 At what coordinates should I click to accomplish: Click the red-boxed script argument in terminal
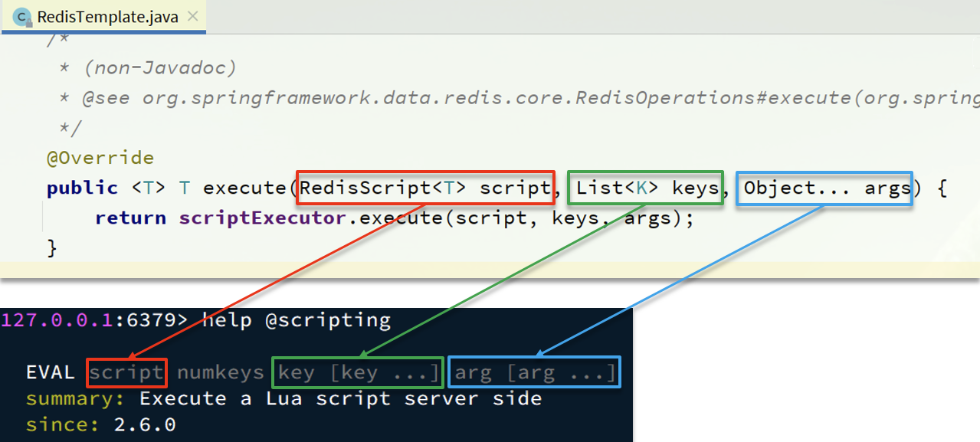pyautogui.click(x=126, y=373)
